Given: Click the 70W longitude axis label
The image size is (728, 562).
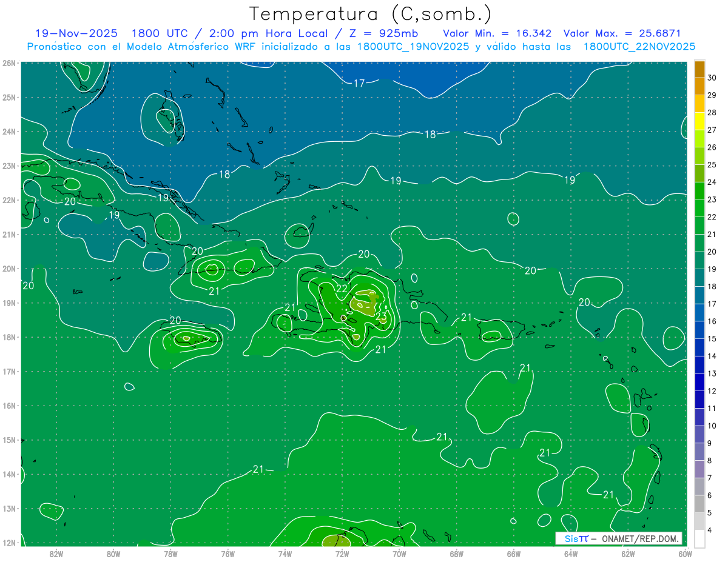Looking at the screenshot, I should (x=399, y=553).
